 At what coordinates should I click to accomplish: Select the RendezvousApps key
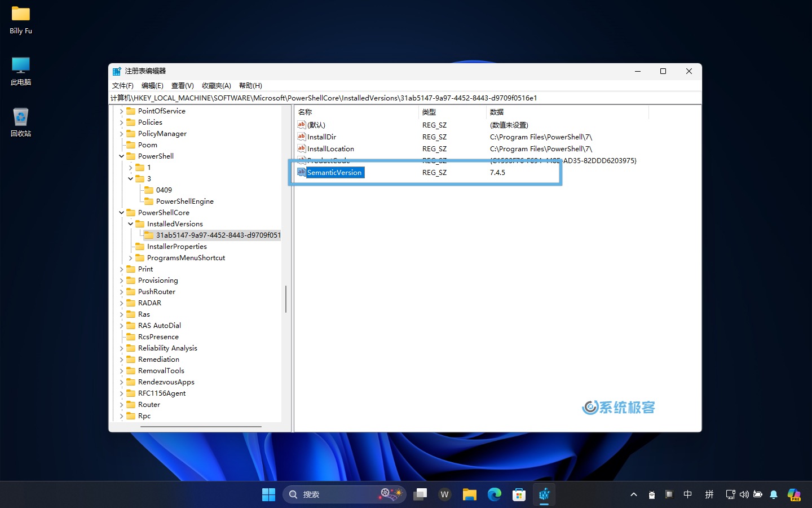click(166, 382)
